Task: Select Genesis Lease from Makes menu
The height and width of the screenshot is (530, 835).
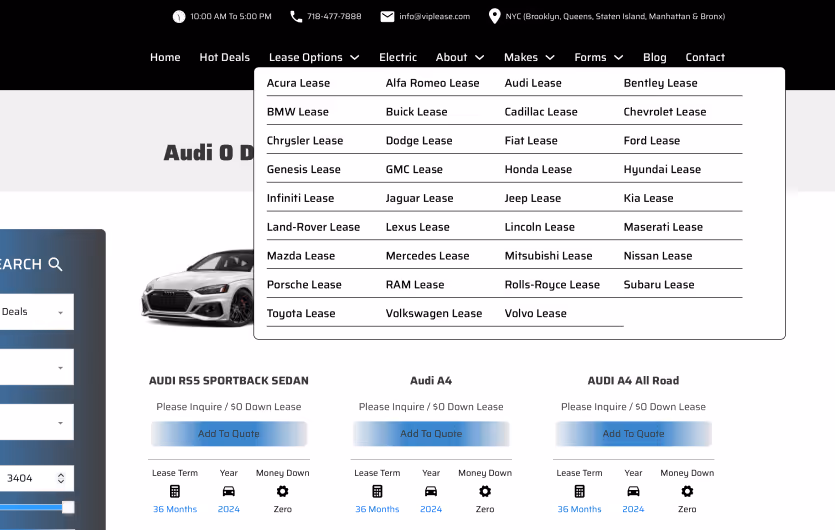Action: point(304,169)
